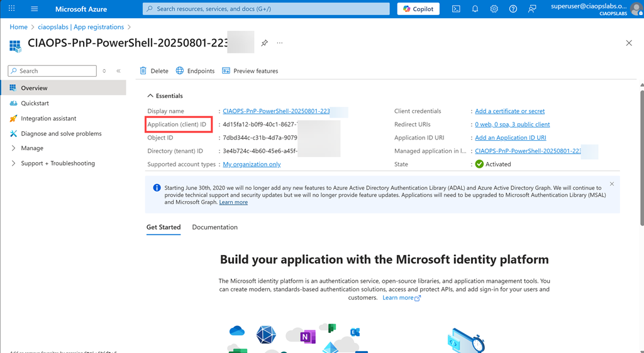644x353 pixels.
Task: Click the top search resources box
Action: [x=266, y=9]
